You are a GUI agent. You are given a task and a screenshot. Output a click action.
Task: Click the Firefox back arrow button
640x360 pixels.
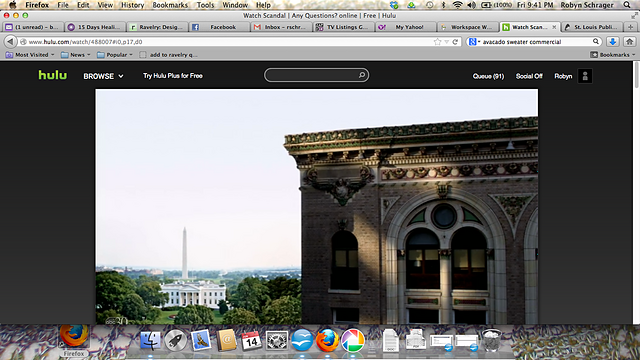[x=10, y=42]
